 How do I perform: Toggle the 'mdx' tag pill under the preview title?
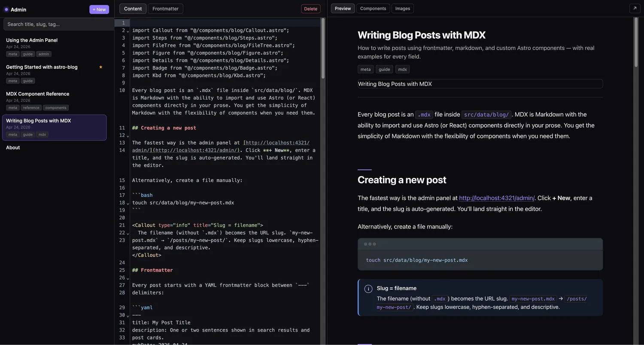pos(402,69)
